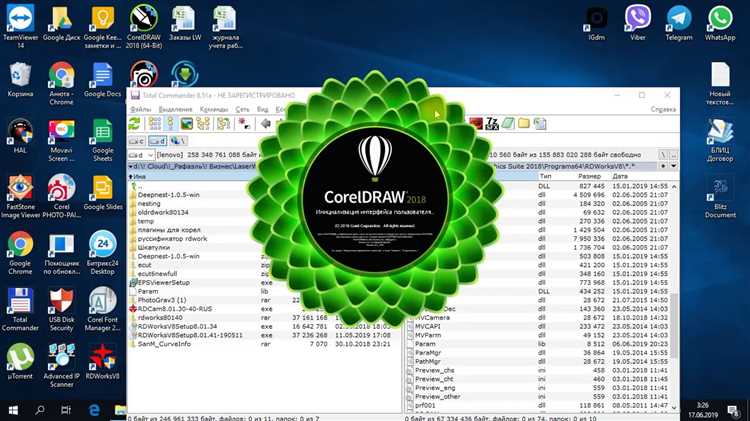Select PathMgr file in right panel

[428, 362]
